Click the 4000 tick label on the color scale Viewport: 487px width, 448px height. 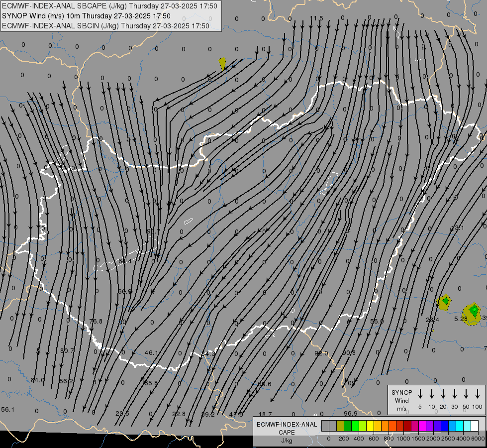pyautogui.click(x=463, y=439)
